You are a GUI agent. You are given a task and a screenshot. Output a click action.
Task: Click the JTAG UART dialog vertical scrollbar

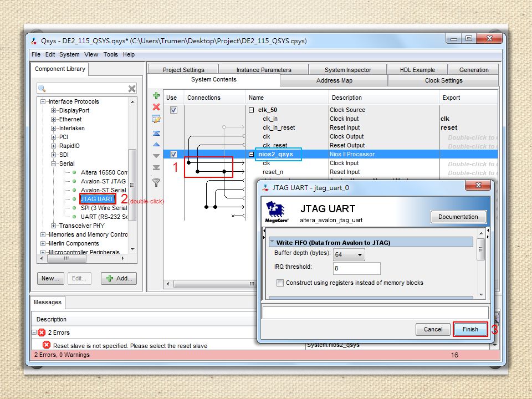tap(481, 249)
